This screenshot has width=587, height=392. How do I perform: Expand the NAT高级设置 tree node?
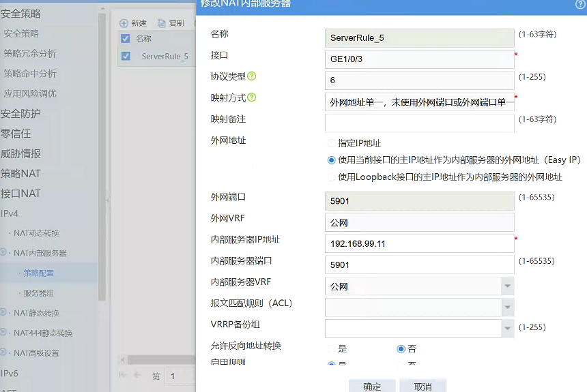(x=3, y=352)
